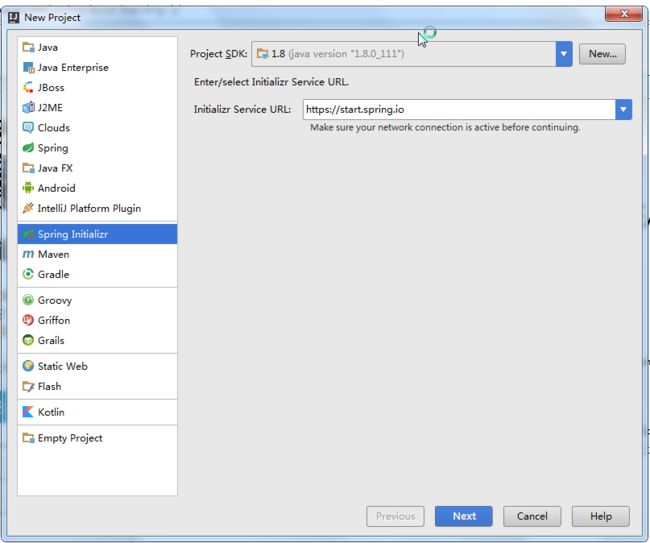Image resolution: width=650 pixels, height=543 pixels.
Task: Select the Clouds entry
Action: (x=97, y=128)
